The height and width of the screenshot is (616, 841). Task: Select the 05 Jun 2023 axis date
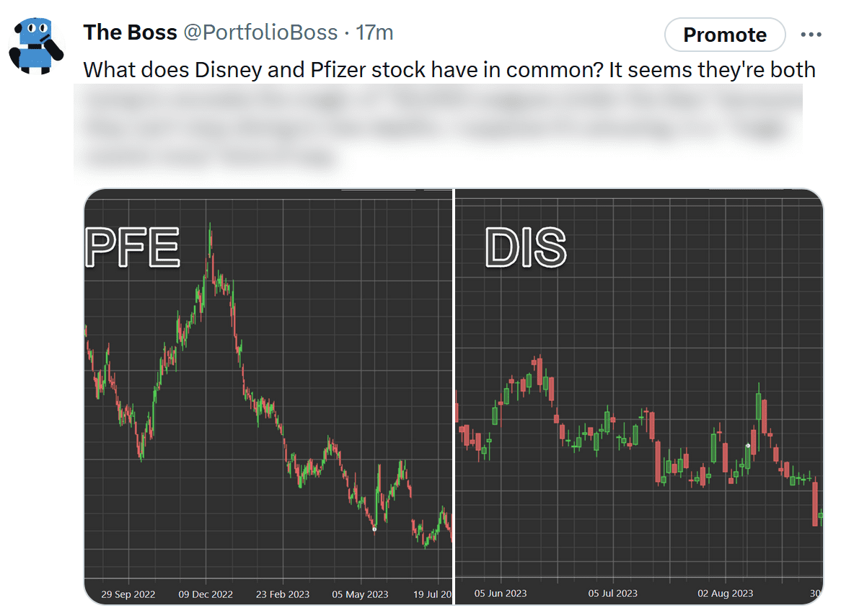click(x=500, y=594)
